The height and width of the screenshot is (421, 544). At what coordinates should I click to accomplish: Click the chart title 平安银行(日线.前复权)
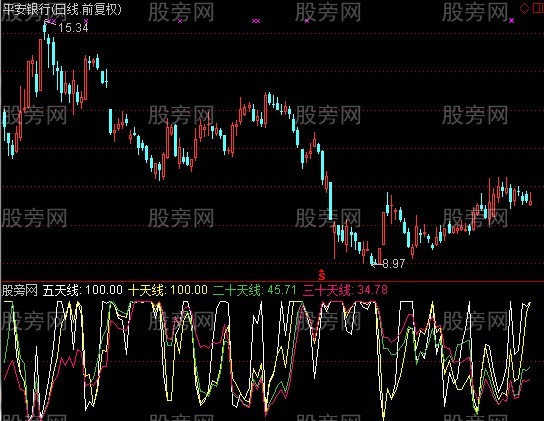pyautogui.click(x=62, y=9)
